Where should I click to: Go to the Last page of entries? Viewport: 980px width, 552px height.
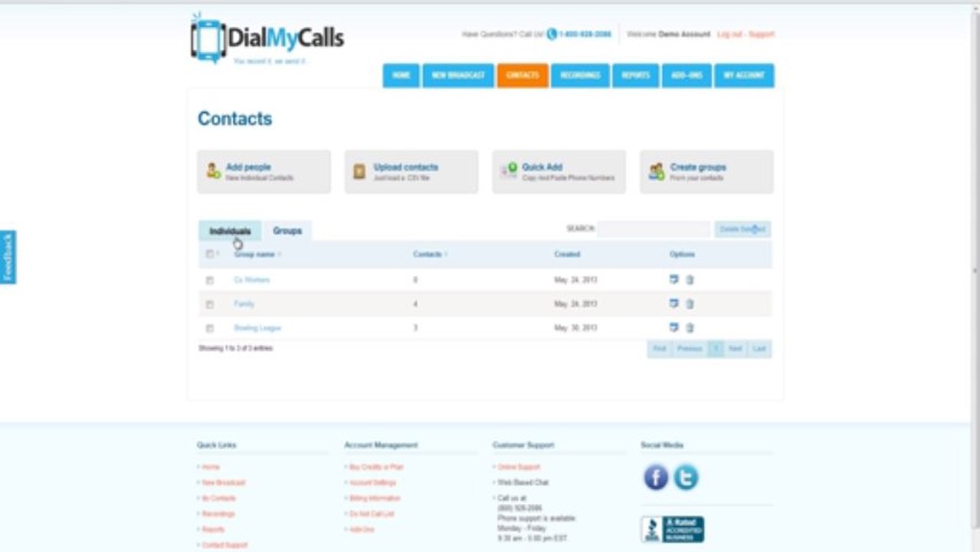[x=759, y=349]
